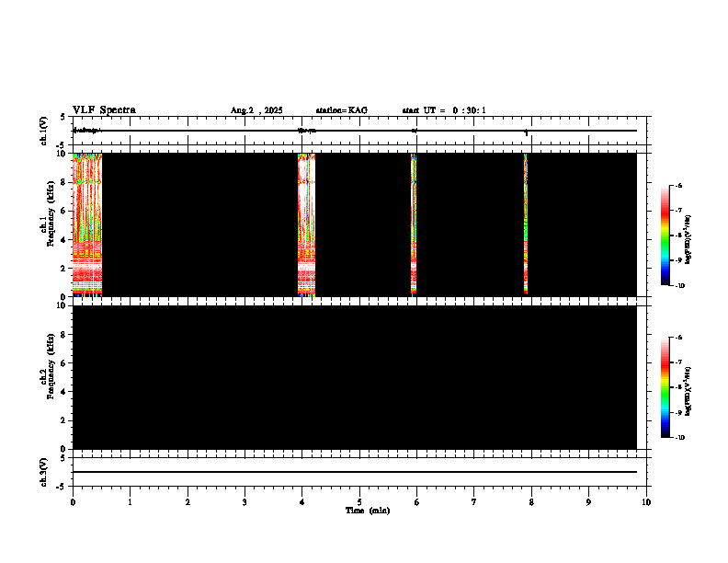Click the ch.1 colorbar log(PSD) units label

click(688, 240)
